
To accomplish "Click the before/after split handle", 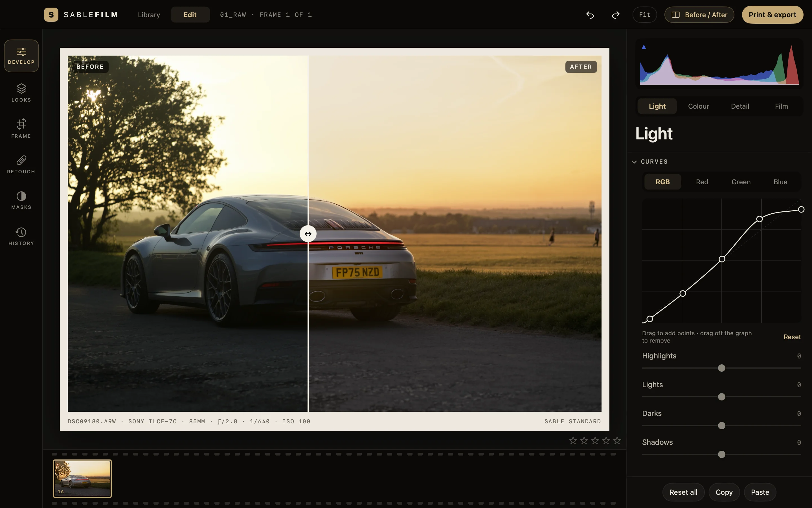I will tap(308, 233).
